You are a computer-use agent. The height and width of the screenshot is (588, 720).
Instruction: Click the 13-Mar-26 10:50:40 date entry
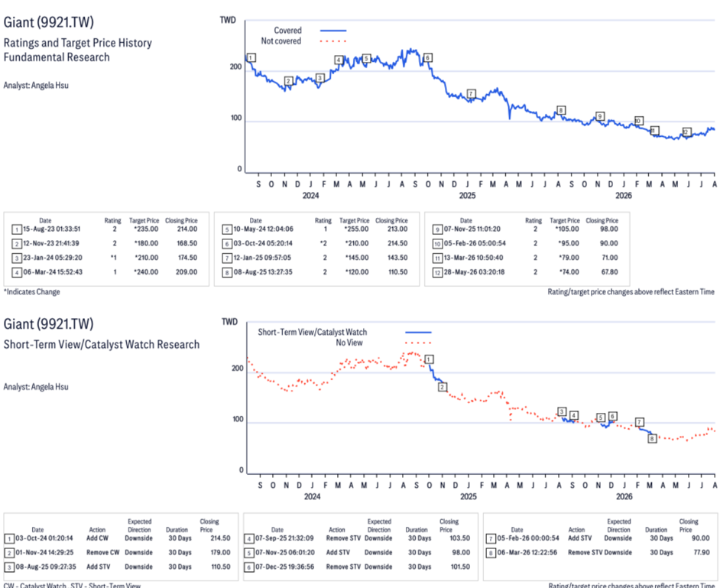(473, 258)
